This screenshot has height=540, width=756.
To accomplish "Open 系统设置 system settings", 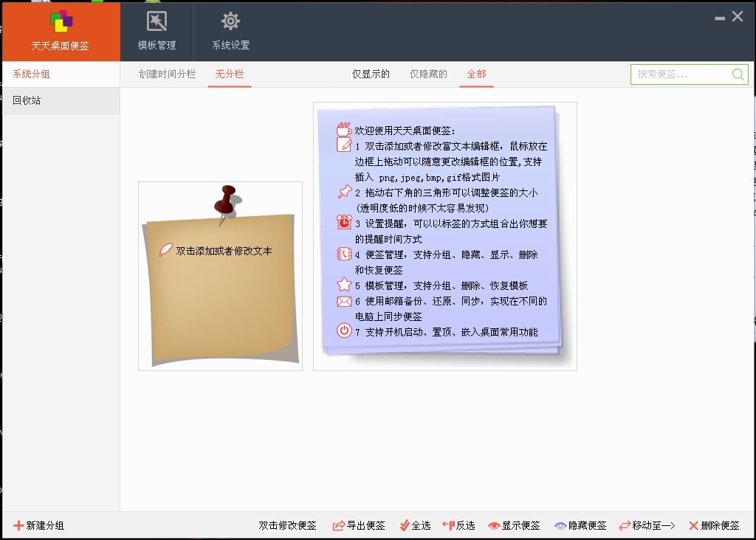I will point(231,32).
